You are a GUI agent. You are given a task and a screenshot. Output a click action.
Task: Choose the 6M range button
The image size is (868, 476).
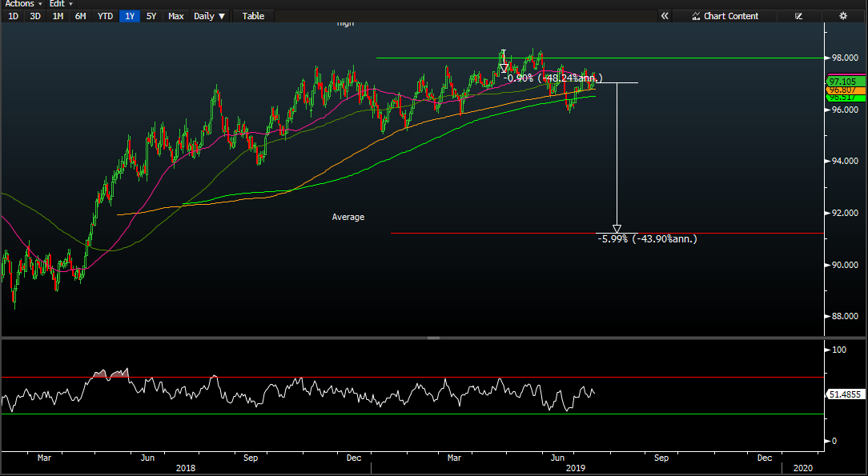pos(81,16)
